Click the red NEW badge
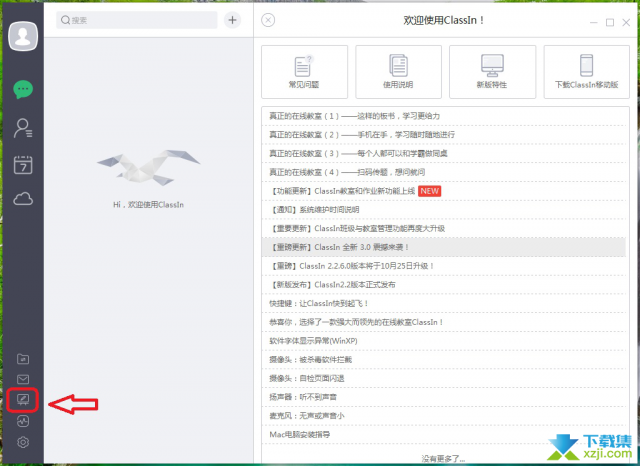Image resolution: width=640 pixels, height=466 pixels. 429,191
